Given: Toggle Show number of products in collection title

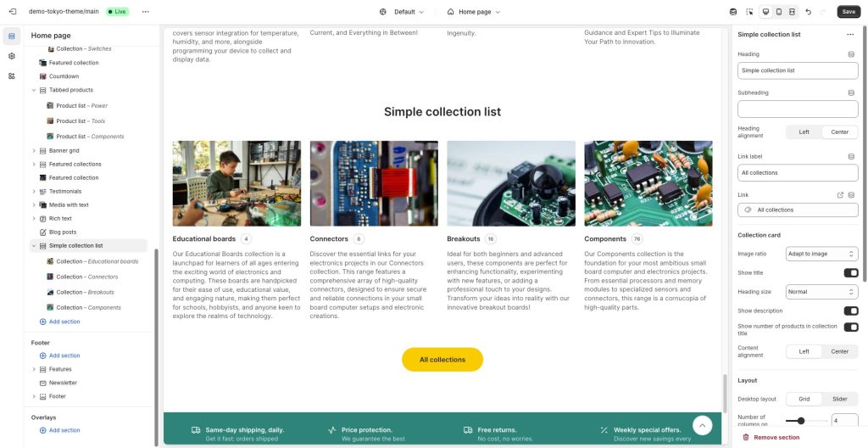Looking at the screenshot, I should tap(851, 328).
